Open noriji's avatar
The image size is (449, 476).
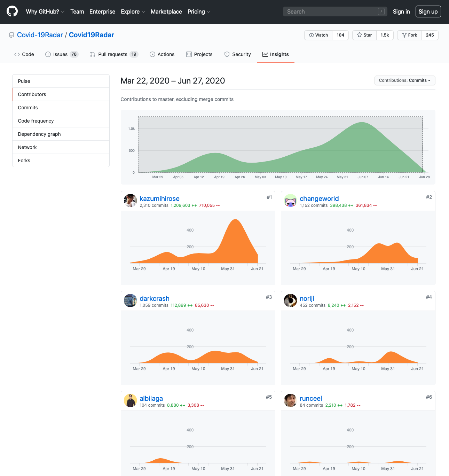click(291, 301)
